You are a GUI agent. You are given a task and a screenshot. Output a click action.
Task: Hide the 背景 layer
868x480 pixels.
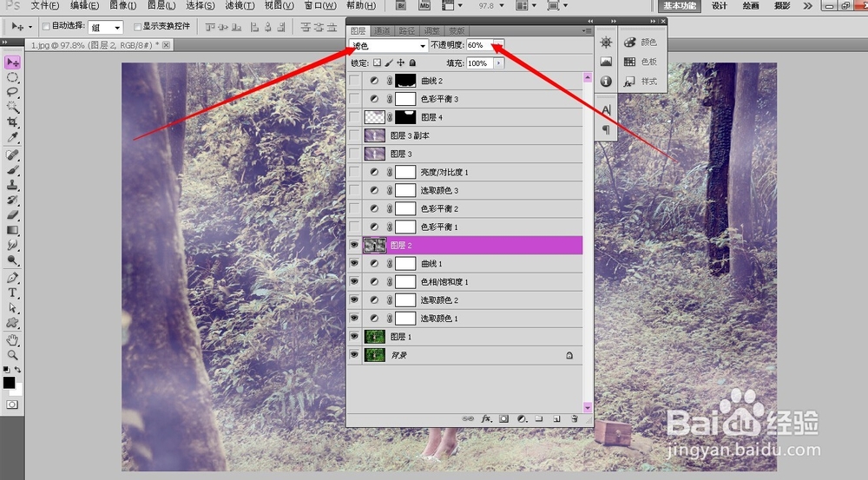[354, 354]
